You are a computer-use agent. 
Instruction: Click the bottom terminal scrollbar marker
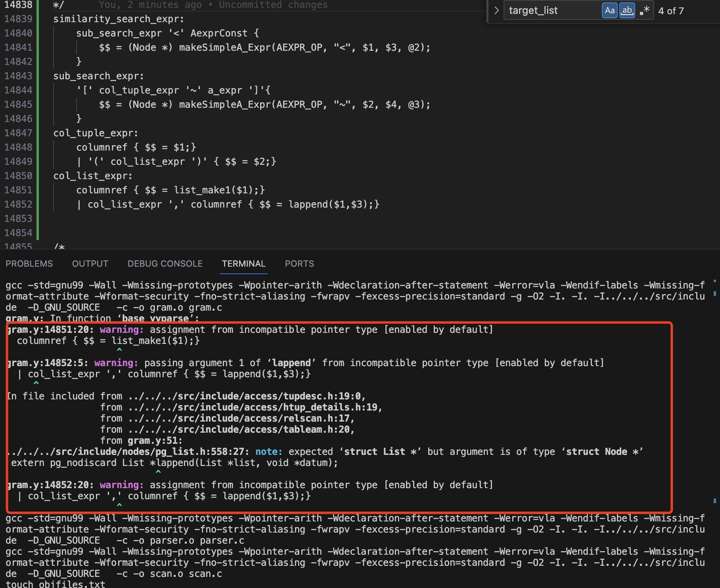tap(715, 501)
